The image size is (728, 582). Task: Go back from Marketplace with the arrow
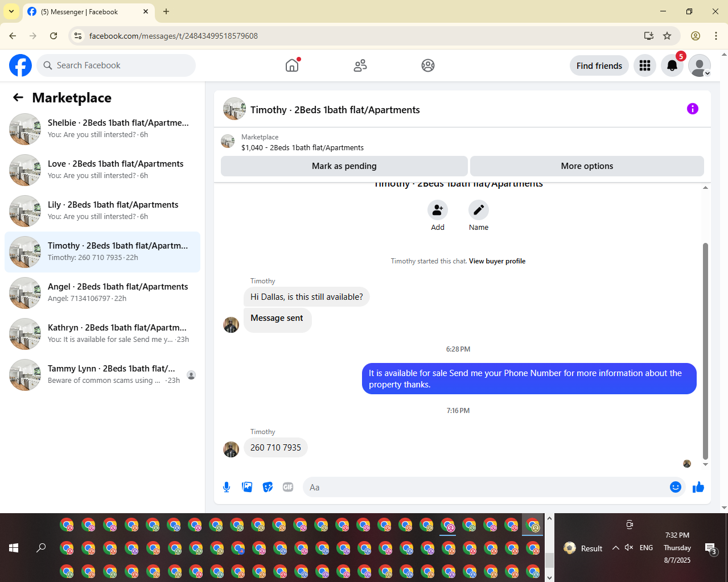click(18, 97)
